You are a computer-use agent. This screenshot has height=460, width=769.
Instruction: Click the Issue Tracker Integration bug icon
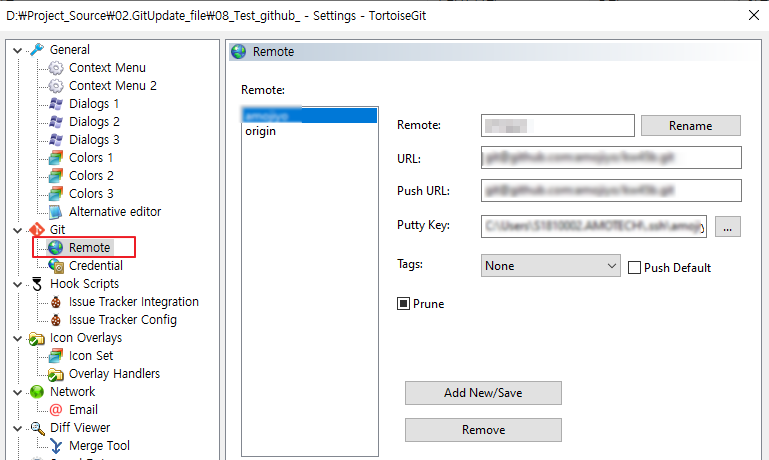point(56,302)
